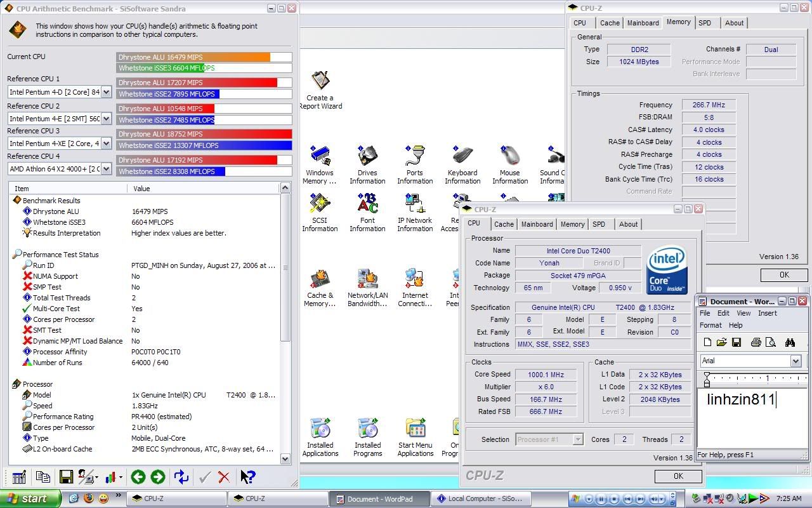Viewport: 812px width, 508px height.
Task: Select SPD tab in back CPU-Z window
Action: [705, 23]
